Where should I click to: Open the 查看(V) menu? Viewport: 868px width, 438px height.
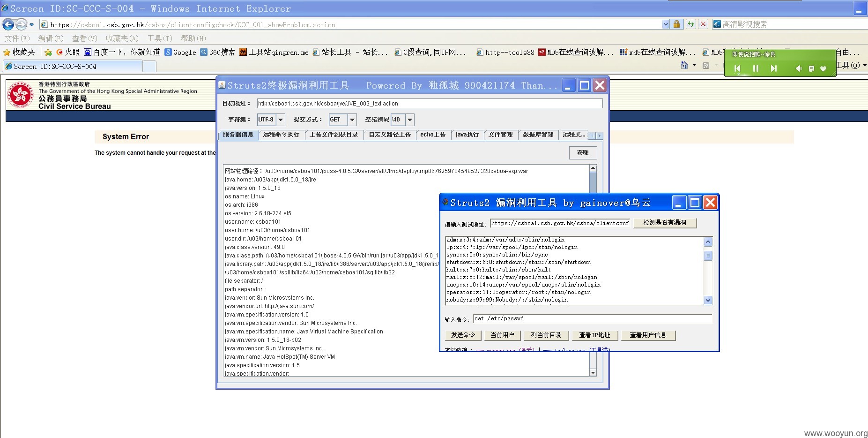(x=84, y=38)
